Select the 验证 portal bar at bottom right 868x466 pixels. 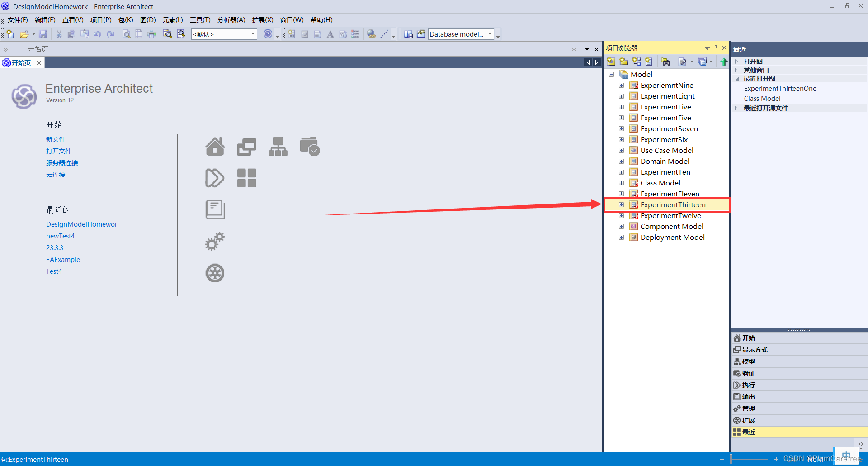click(799, 373)
